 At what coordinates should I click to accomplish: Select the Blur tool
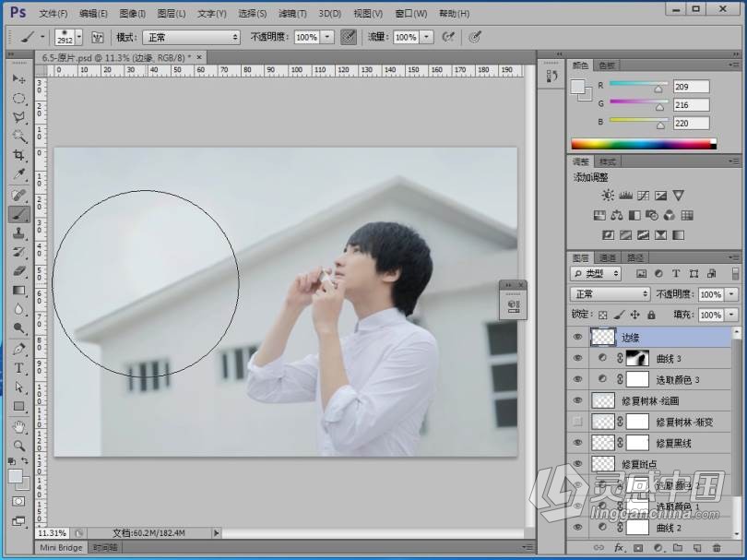pyautogui.click(x=19, y=309)
